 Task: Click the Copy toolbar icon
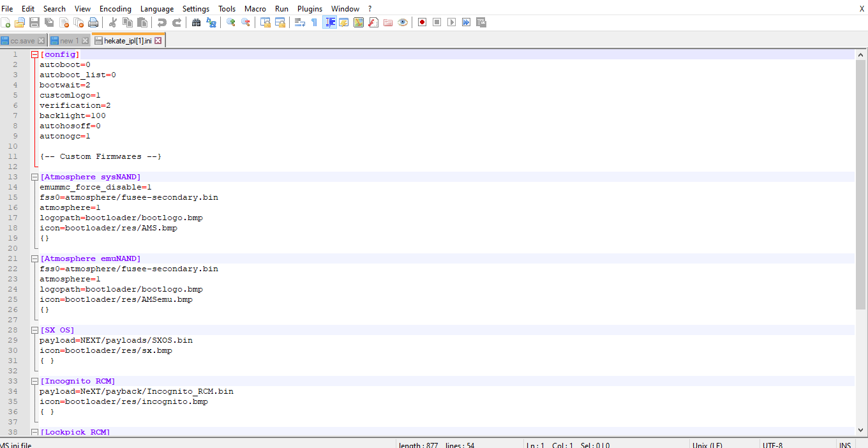[128, 22]
